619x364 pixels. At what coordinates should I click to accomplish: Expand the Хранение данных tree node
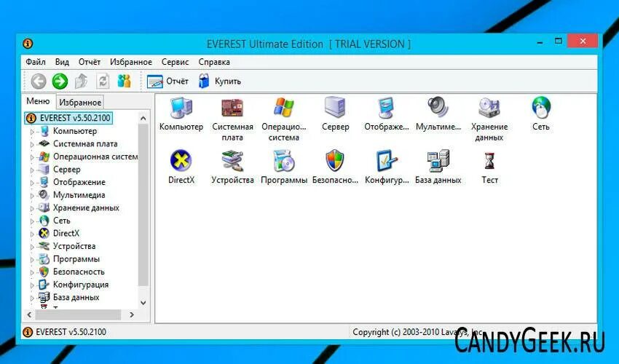tap(32, 208)
